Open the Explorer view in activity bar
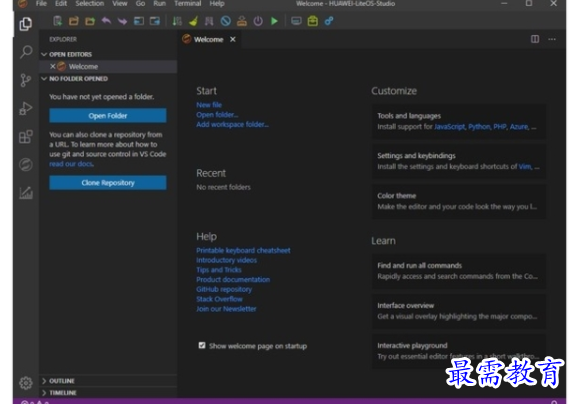 tap(25, 24)
